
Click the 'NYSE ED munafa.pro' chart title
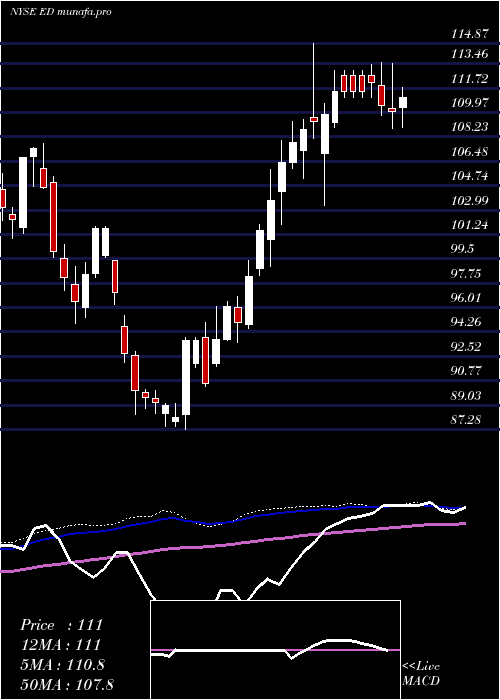(60, 12)
